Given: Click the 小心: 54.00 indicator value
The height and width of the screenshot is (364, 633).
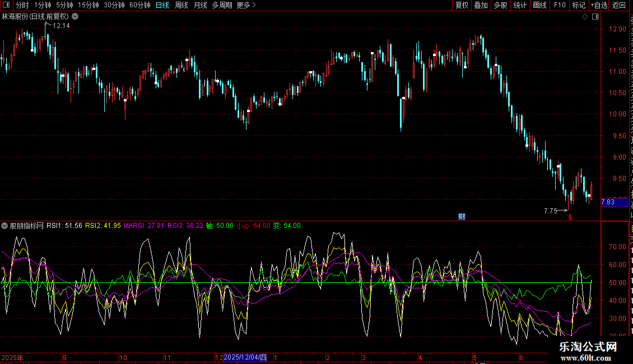Looking at the screenshot, I should (x=253, y=226).
